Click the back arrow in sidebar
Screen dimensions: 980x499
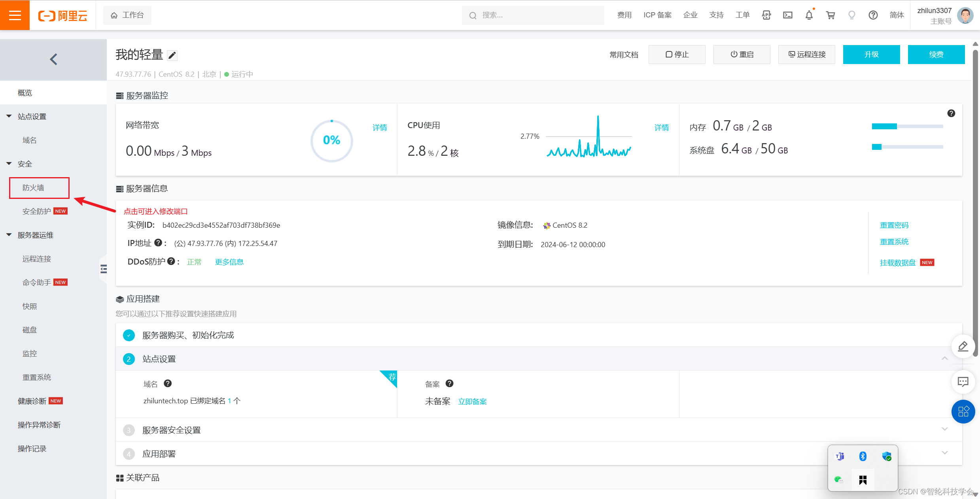(x=53, y=59)
